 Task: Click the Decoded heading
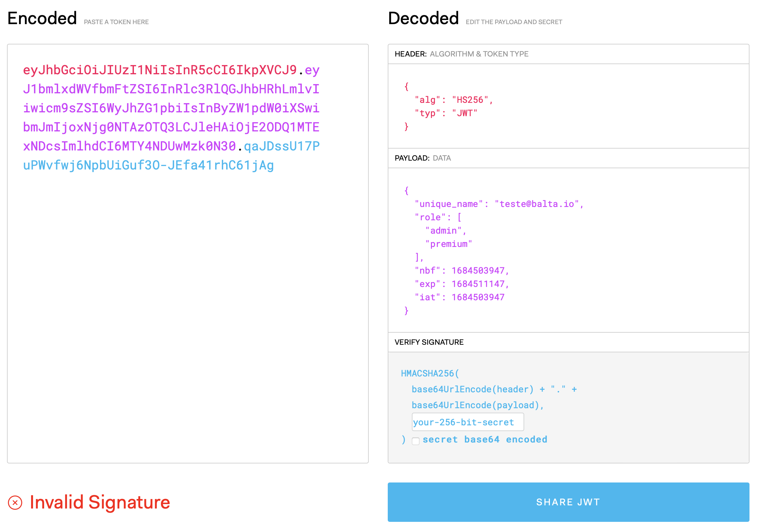pyautogui.click(x=423, y=18)
